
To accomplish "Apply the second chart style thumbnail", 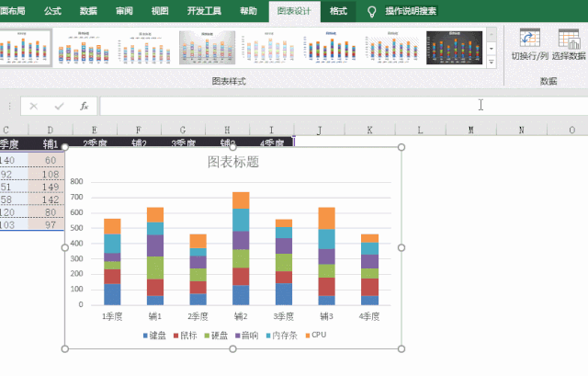I will (84, 48).
